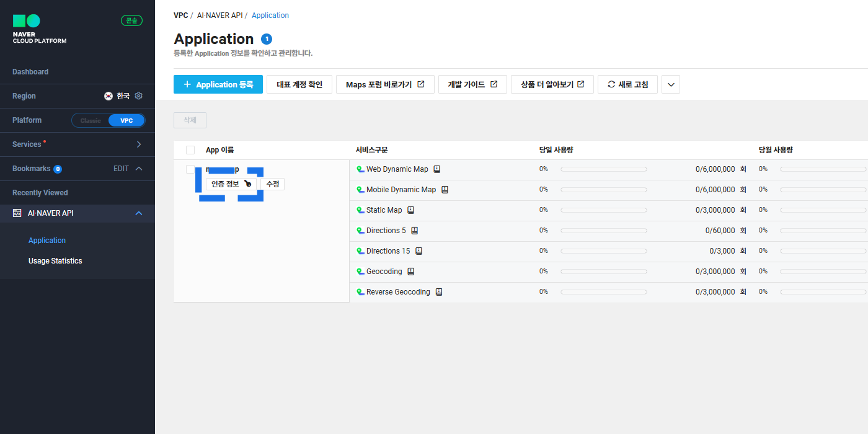
Task: Click the AI·NAVER API breadcrumb
Action: click(x=219, y=15)
